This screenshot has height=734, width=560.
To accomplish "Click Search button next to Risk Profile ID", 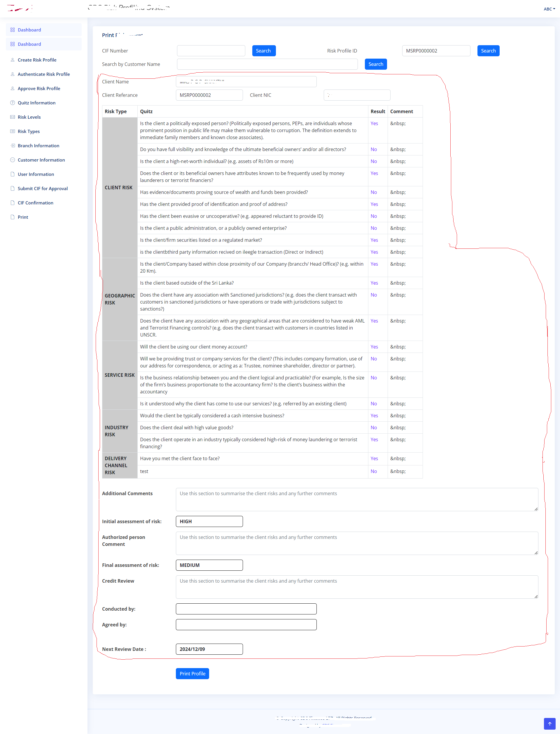I will tap(488, 51).
